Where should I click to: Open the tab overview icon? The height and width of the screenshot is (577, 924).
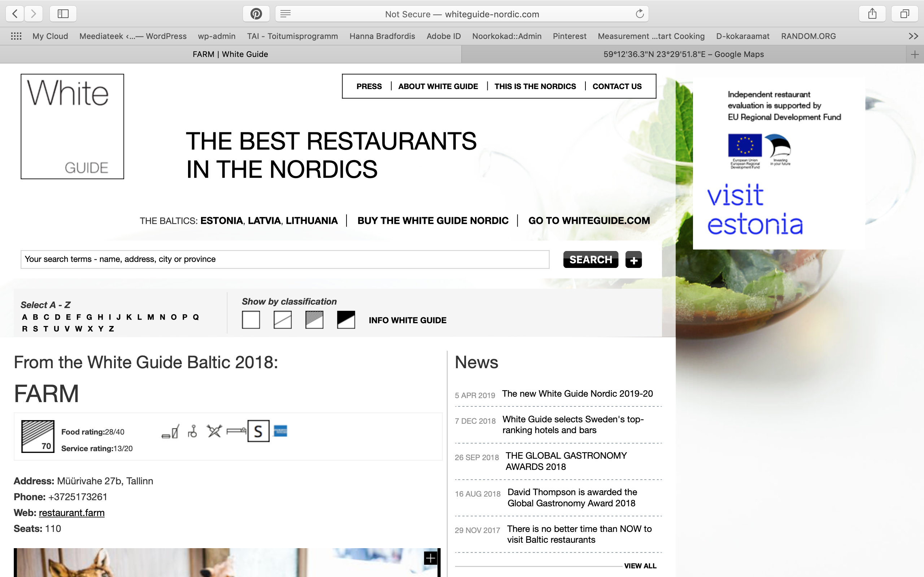coord(905,14)
